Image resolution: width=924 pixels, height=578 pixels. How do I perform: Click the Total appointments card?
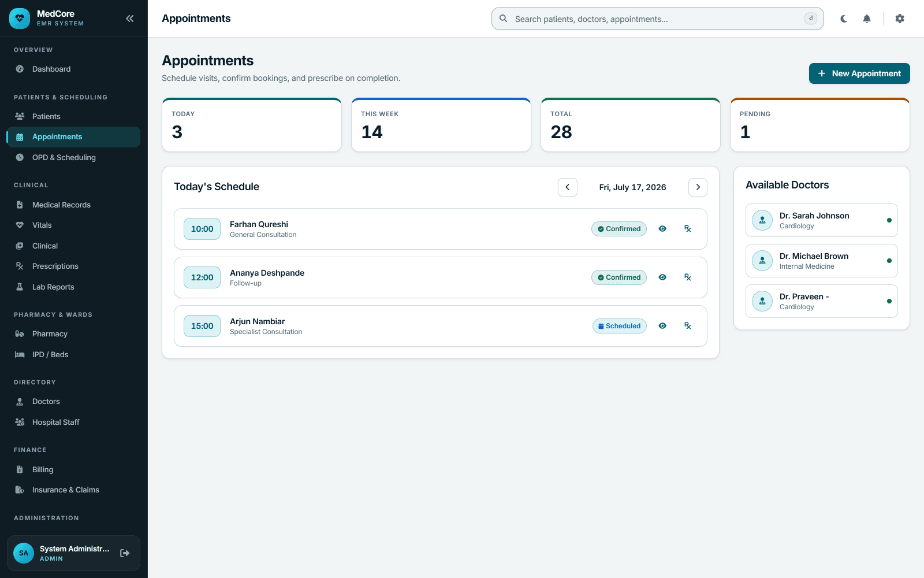(x=631, y=125)
